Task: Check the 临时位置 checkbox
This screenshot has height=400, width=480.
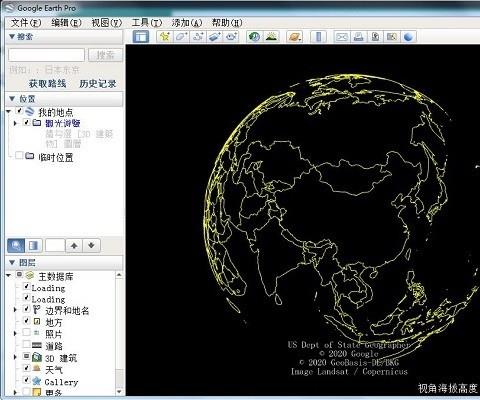Action: [x=19, y=156]
